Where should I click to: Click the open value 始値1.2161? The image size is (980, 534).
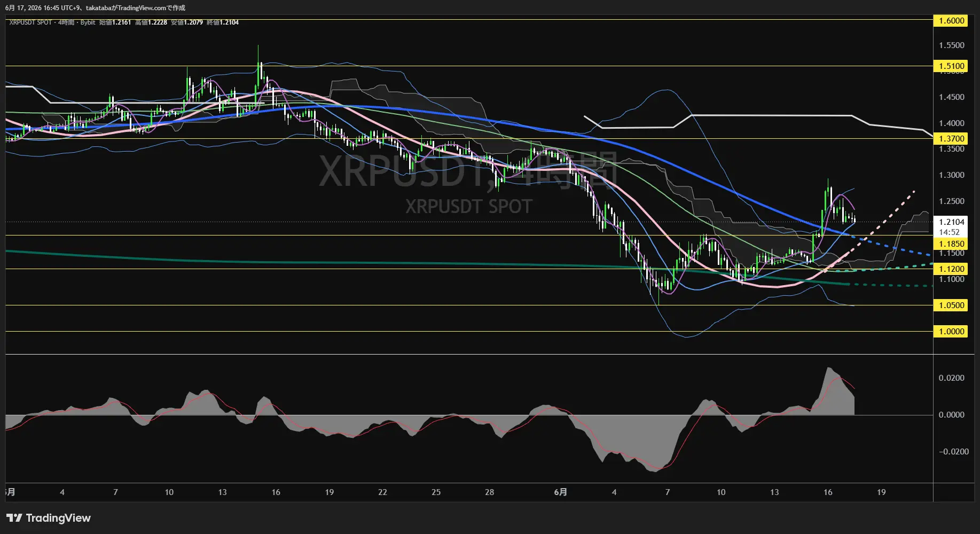point(115,22)
